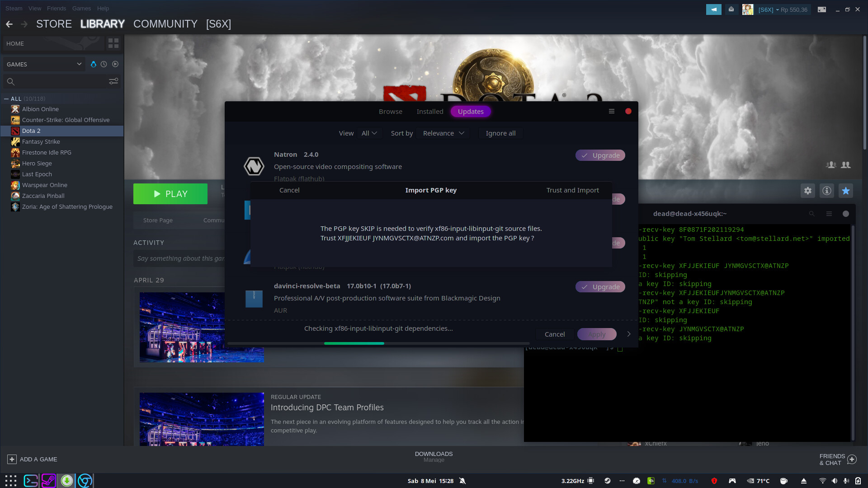Toggle davinci-resolve-beta Upgrade selection
868x488 pixels.
pos(600,287)
